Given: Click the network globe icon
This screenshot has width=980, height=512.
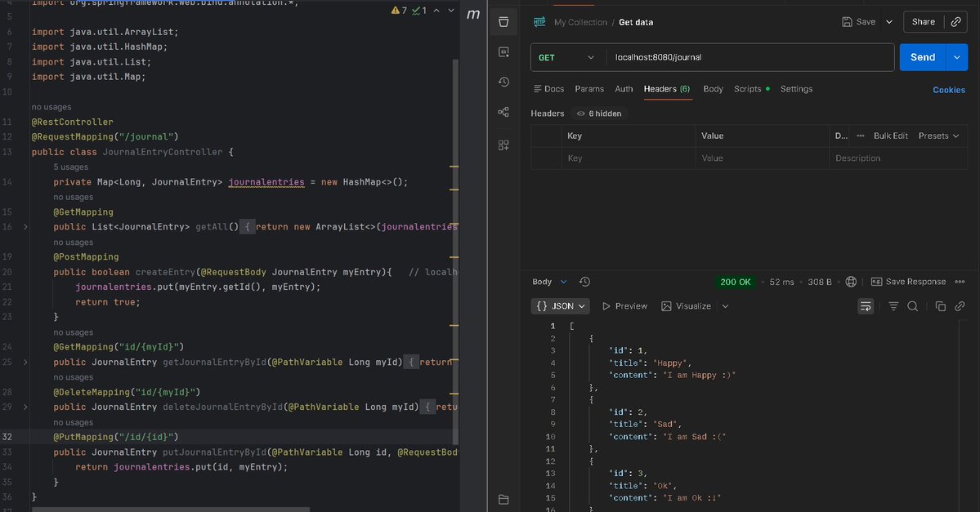Looking at the screenshot, I should click(x=851, y=283).
